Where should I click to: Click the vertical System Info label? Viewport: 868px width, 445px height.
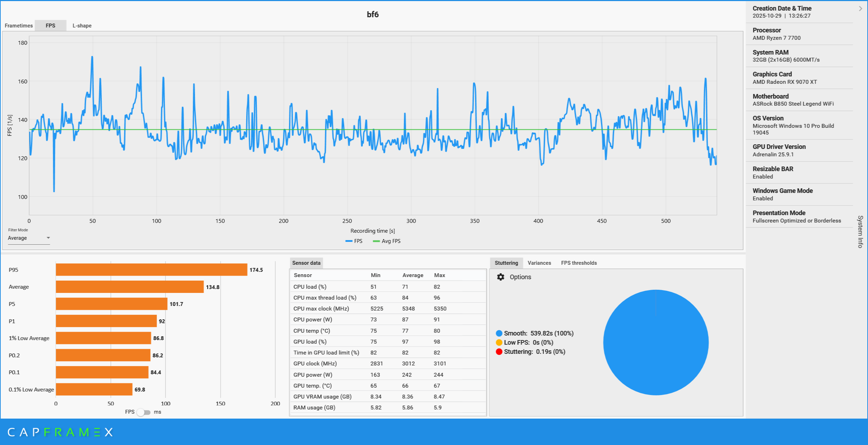pyautogui.click(x=860, y=231)
